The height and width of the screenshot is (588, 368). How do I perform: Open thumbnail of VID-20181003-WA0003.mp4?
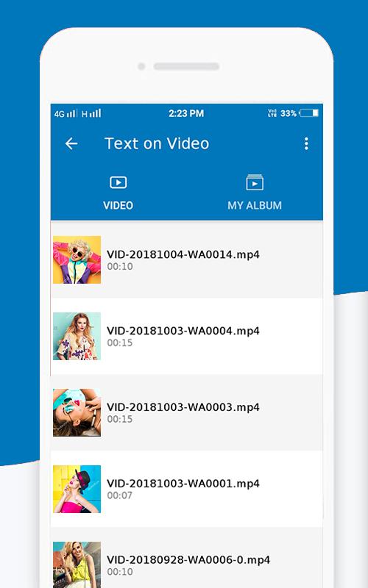tap(77, 412)
